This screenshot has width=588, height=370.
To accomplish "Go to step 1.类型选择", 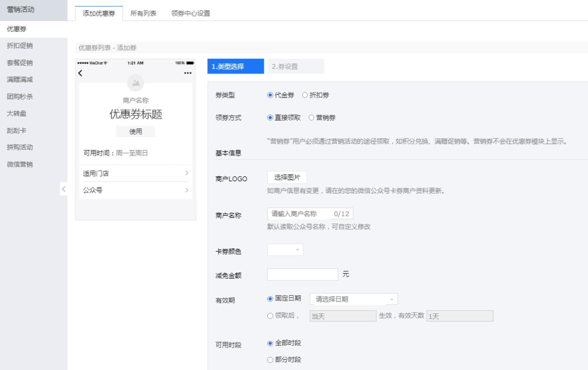I will click(x=235, y=66).
